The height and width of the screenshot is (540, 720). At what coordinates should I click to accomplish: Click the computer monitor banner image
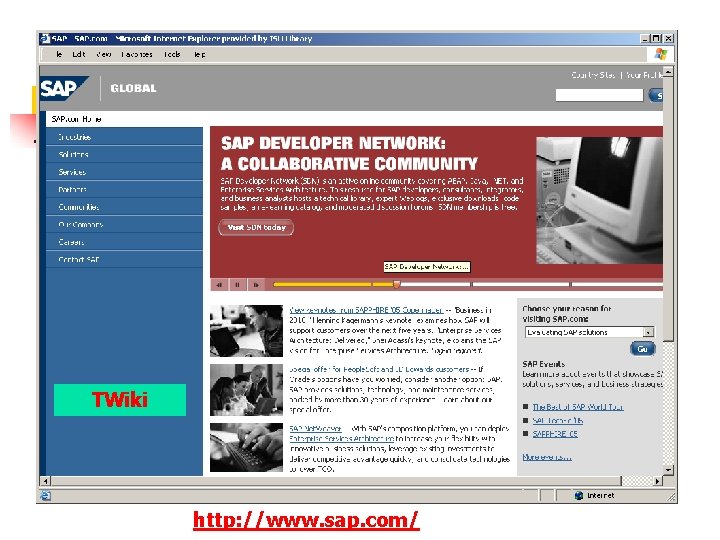(599, 200)
